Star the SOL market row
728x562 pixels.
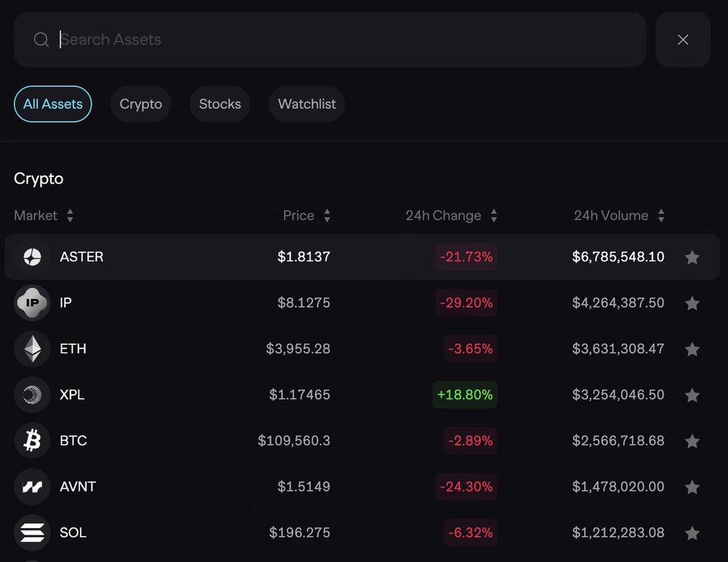692,532
